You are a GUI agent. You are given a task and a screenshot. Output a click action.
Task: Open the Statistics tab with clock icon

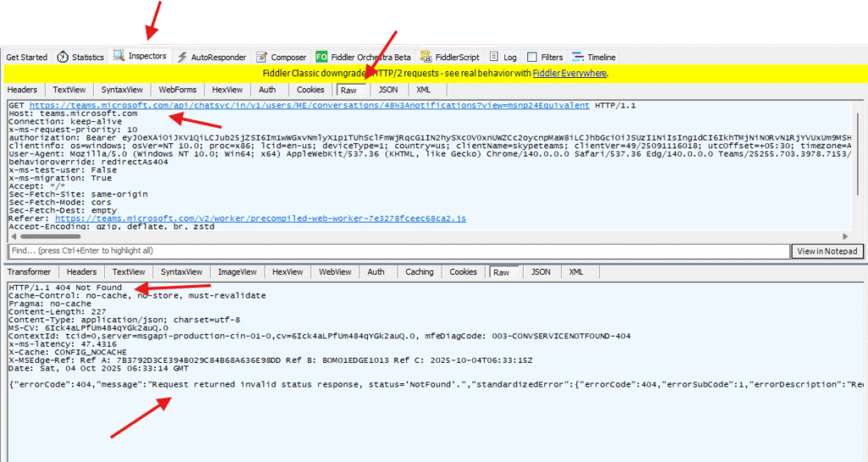coord(63,58)
